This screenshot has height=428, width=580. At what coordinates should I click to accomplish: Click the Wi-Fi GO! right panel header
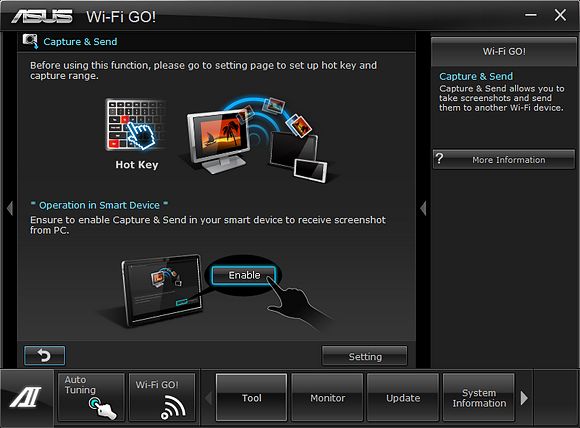pyautogui.click(x=504, y=51)
